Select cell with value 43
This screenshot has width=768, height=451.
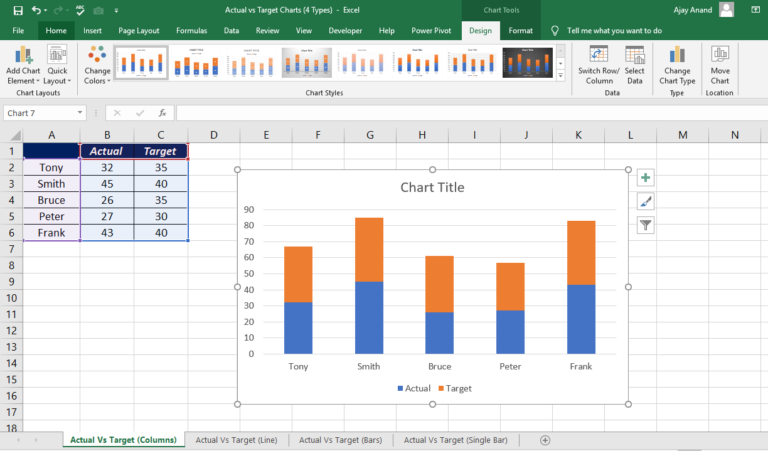tap(107, 233)
